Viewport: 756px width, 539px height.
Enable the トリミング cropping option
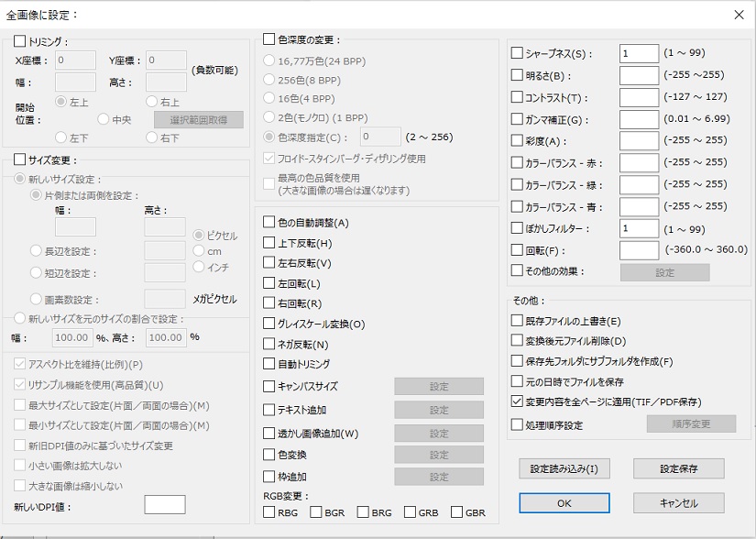click(x=20, y=41)
